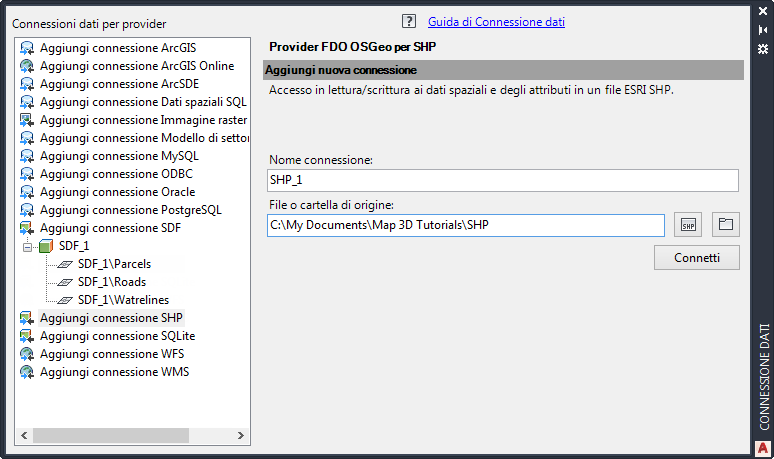The height and width of the screenshot is (459, 774).
Task: Select SDF_1\Parcels feature class
Action: [114, 264]
